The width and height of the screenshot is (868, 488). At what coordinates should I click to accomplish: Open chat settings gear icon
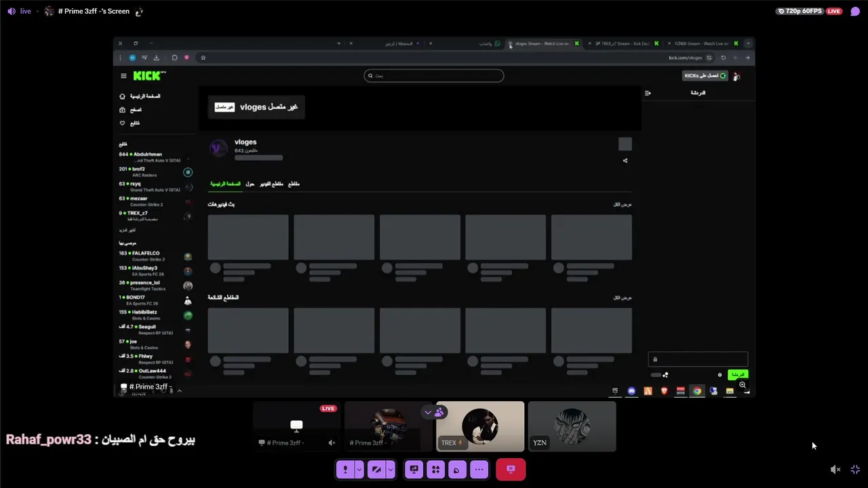point(720,375)
